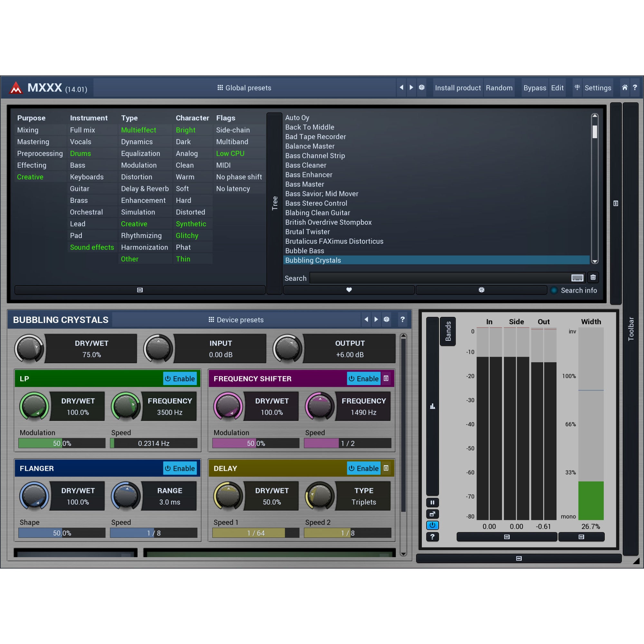This screenshot has width=644, height=644.
Task: Toggle the LP Enable button
Action: tap(180, 379)
